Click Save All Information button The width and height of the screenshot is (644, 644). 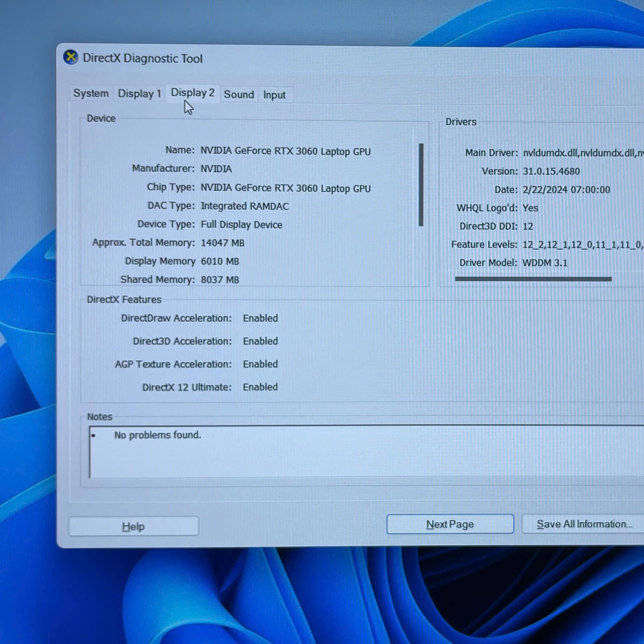click(x=583, y=524)
